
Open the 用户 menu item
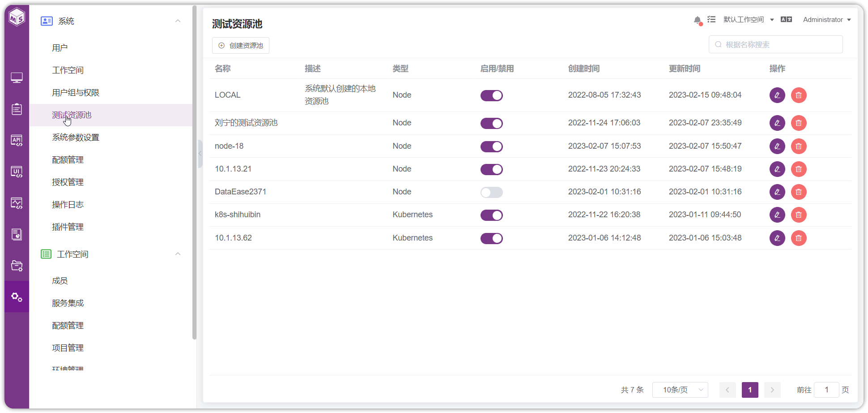60,48
